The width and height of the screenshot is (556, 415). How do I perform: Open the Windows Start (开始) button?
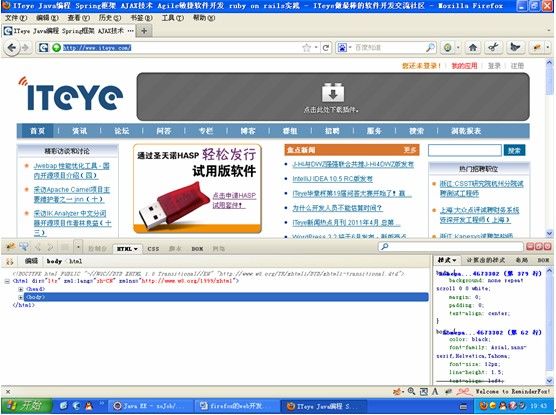point(27,405)
